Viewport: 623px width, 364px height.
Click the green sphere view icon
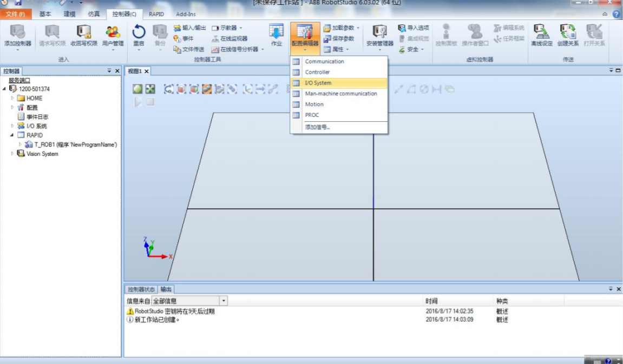click(x=137, y=89)
